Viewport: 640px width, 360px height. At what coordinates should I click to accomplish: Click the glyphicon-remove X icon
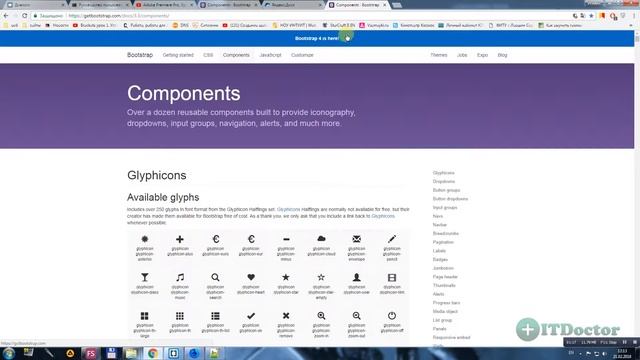pos(286,316)
